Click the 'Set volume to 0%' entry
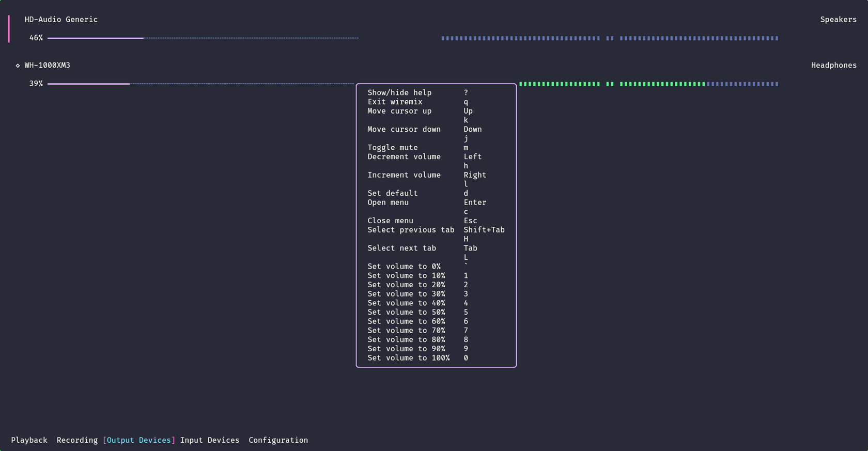The width and height of the screenshot is (868, 451). click(404, 267)
